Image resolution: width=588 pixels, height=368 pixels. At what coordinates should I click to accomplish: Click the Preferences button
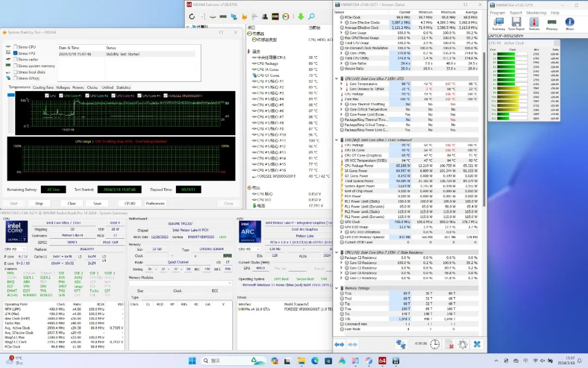point(155,203)
